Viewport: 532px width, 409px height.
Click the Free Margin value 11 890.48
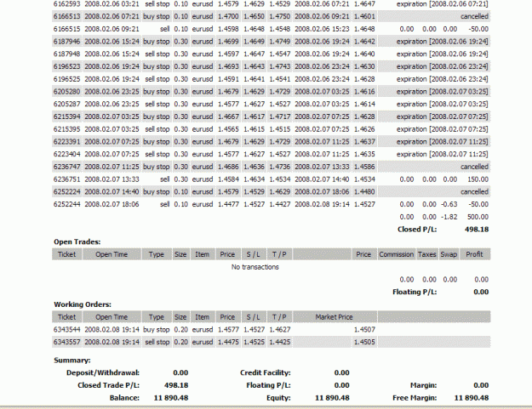pyautogui.click(x=472, y=398)
